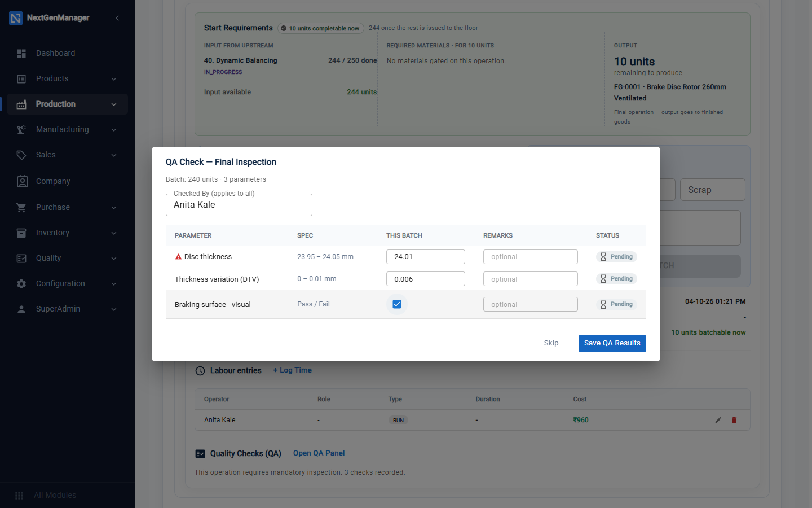Viewport: 812px width, 508px height.
Task: Skip the QA check
Action: (551, 343)
